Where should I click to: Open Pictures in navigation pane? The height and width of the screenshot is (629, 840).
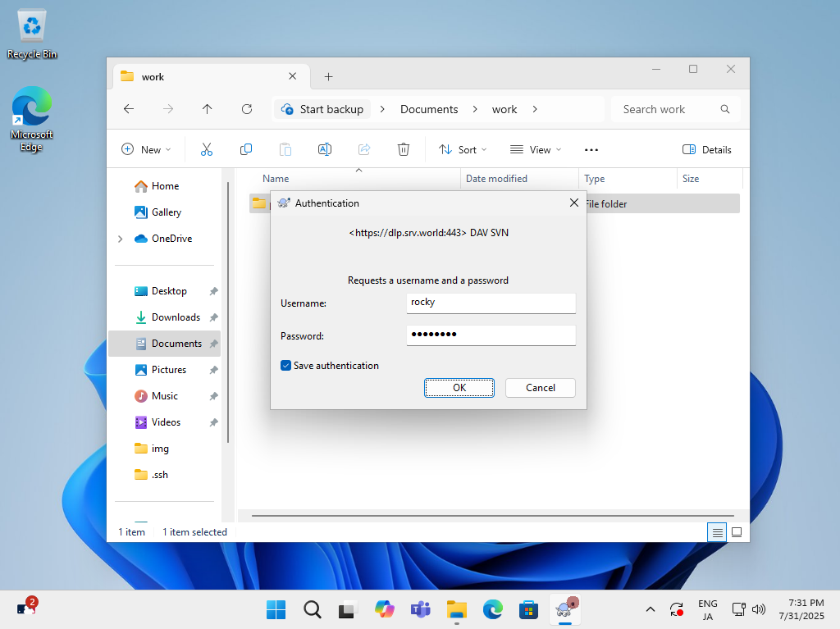(164, 370)
